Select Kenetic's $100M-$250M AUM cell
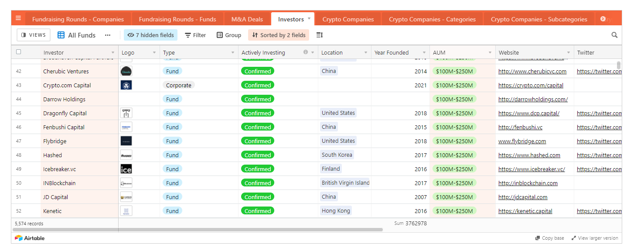The height and width of the screenshot is (248, 644). click(x=463, y=211)
